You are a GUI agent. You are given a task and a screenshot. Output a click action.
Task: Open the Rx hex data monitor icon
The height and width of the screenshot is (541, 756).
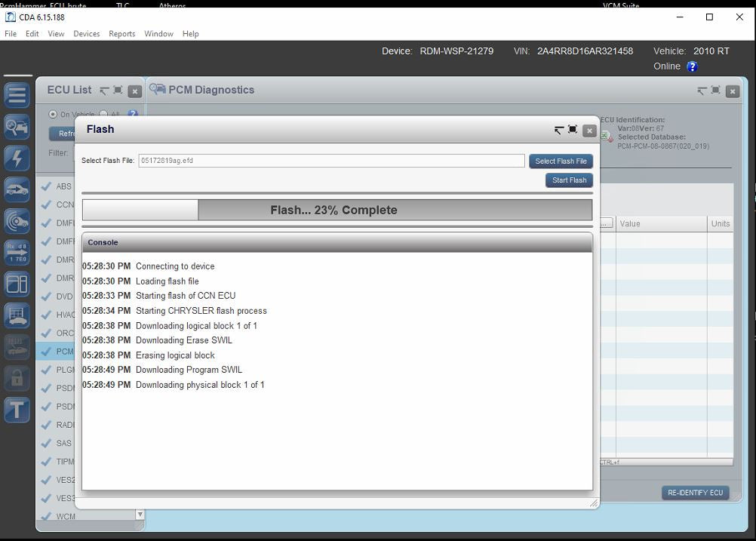(17, 252)
